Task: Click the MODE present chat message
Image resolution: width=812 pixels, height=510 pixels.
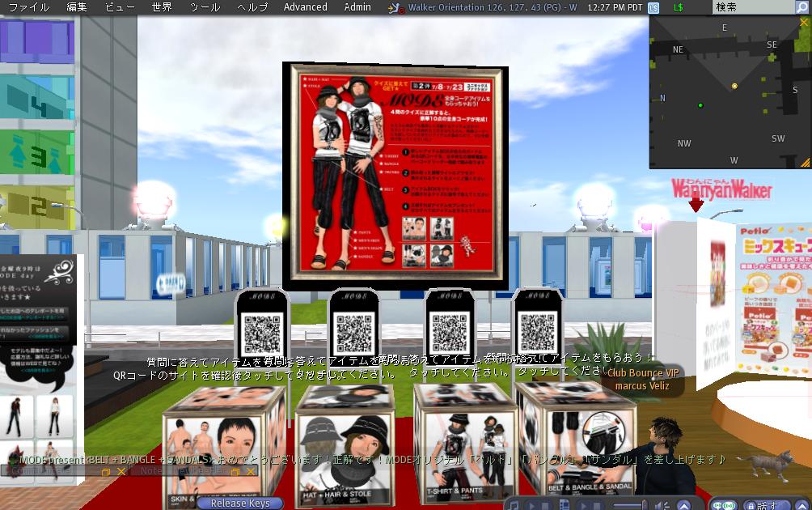Action: 372,459
